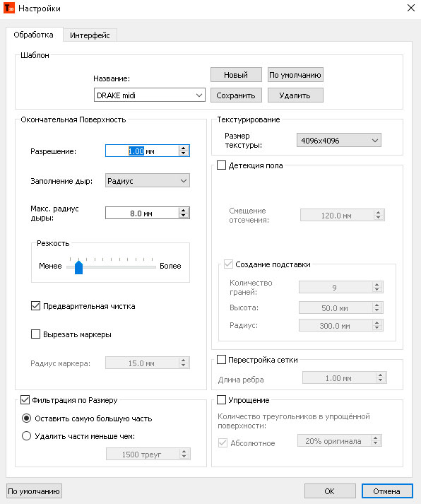Image resolution: width=421 pixels, height=504 pixels.
Task: Disable the Предварительная чистка checkbox
Action: [x=35, y=306]
